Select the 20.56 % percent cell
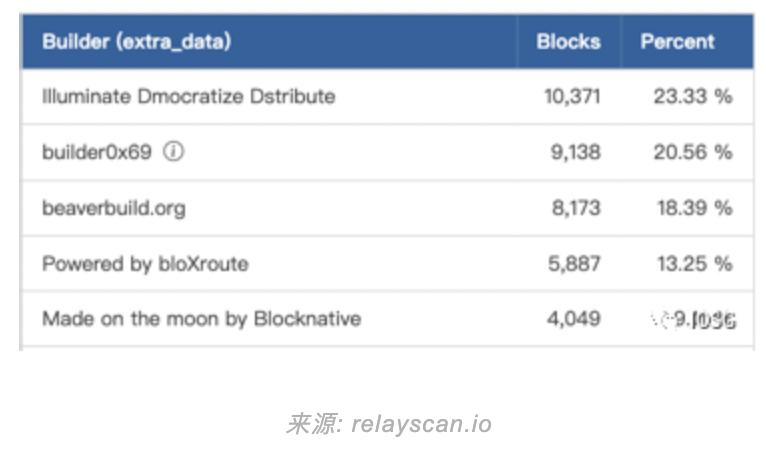The image size is (766, 466). (x=692, y=153)
